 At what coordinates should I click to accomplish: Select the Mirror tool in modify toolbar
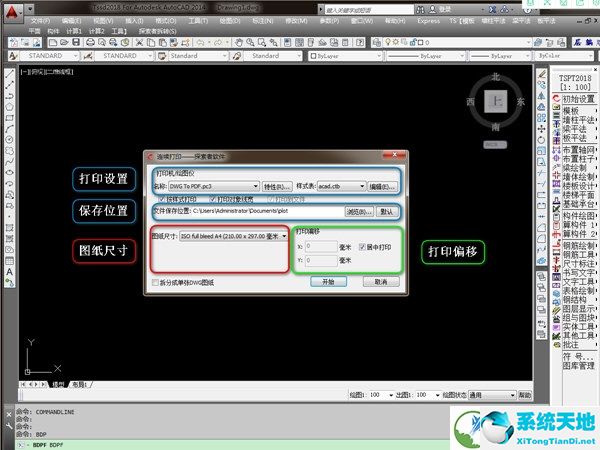pos(541,96)
